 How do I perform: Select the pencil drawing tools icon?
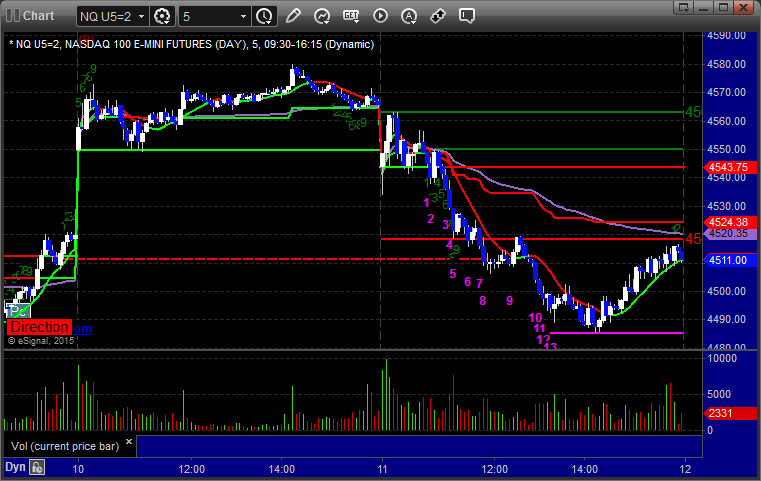coord(293,16)
